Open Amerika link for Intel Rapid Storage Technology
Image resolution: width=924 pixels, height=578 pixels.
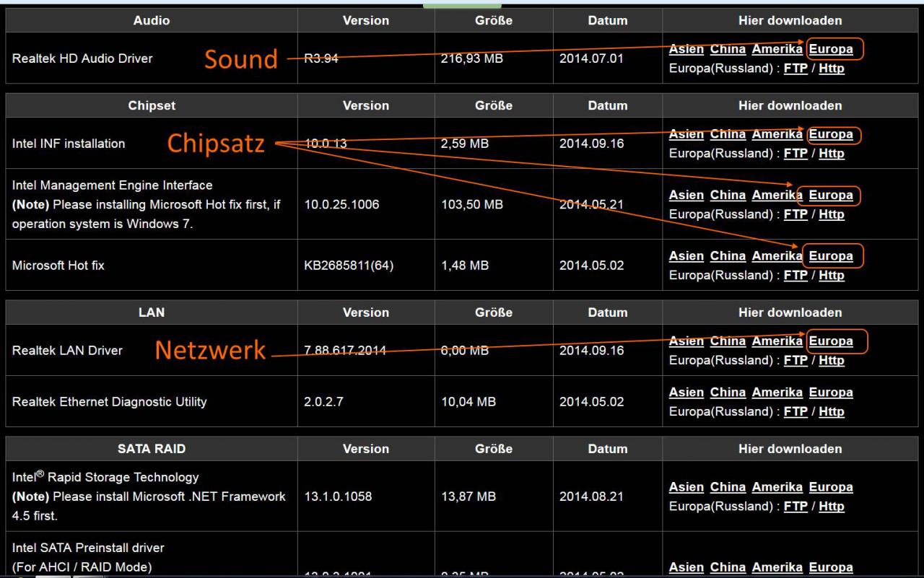tap(777, 487)
